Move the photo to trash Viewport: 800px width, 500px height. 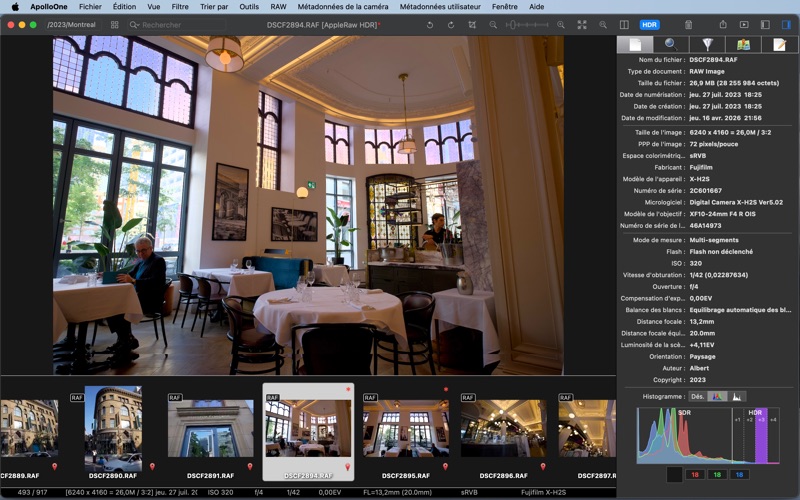[x=688, y=24]
